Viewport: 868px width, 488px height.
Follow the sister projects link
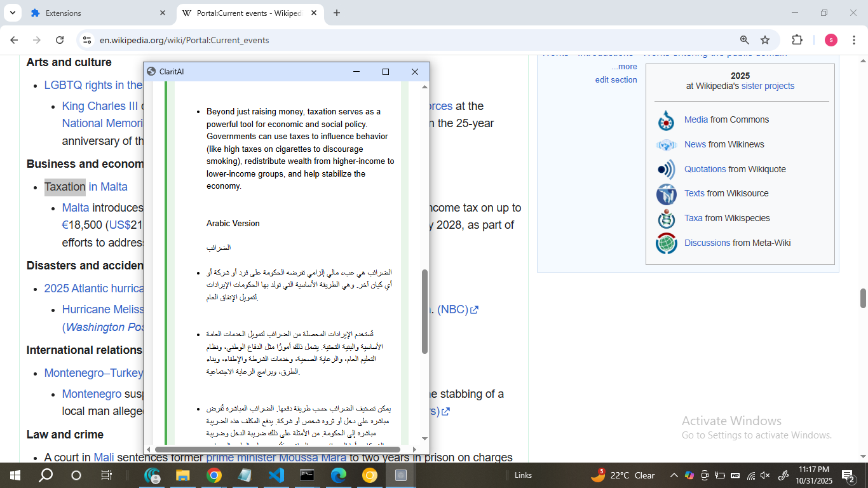click(x=768, y=86)
